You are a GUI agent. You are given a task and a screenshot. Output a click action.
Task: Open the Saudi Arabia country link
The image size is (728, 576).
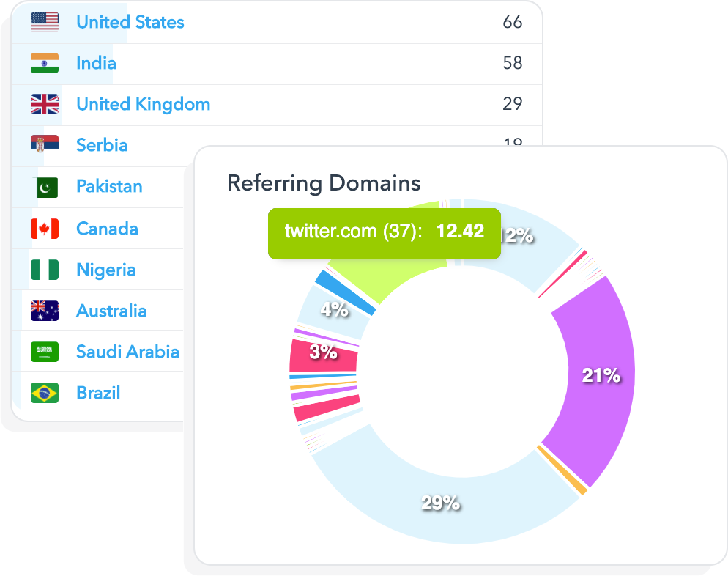(x=127, y=352)
